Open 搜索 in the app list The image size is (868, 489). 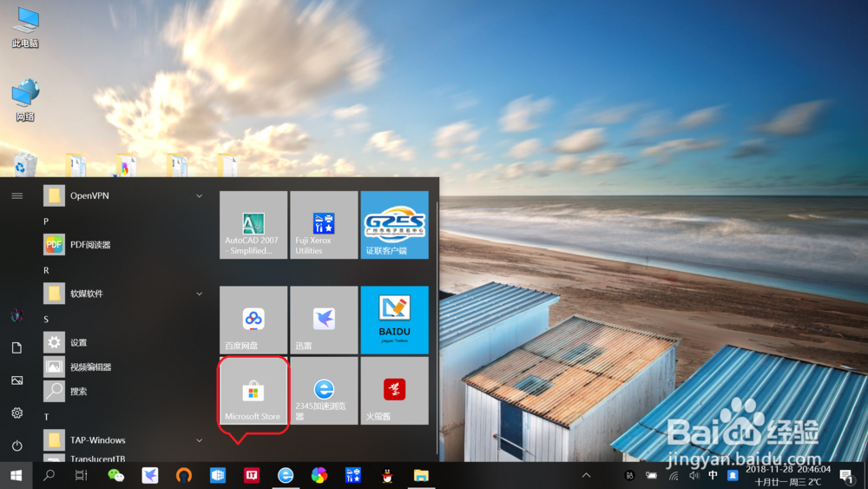[x=124, y=391]
